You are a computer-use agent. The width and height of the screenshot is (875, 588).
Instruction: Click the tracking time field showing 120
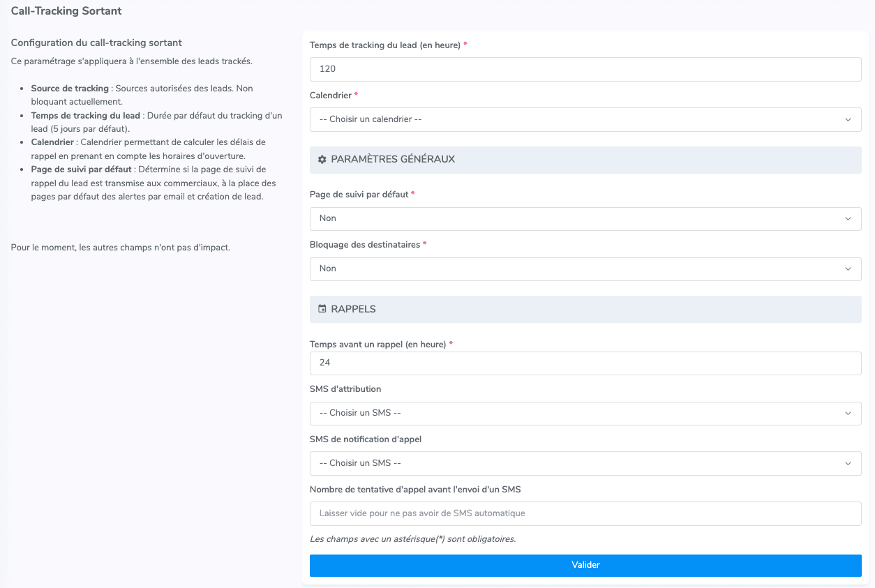585,69
